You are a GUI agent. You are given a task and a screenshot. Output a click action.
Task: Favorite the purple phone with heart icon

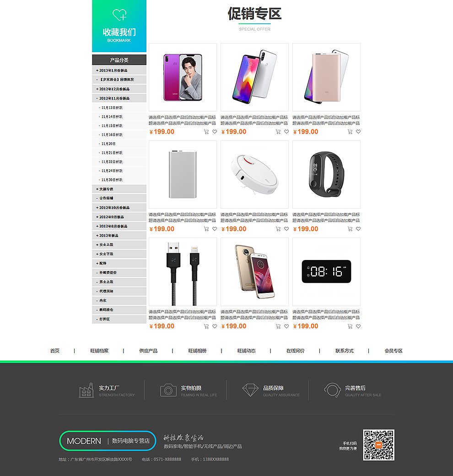(215, 132)
